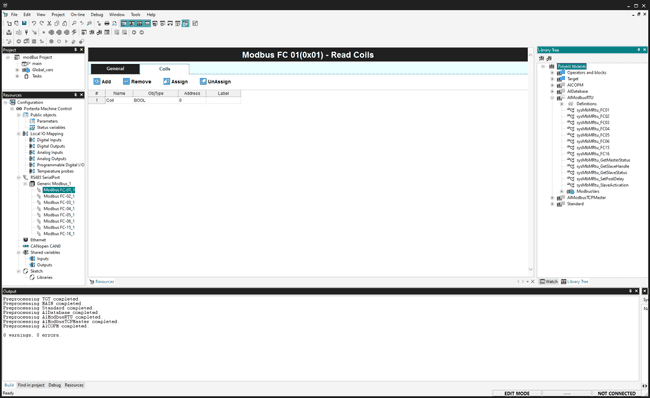Select Status variables under Public objects
The height and width of the screenshot is (398, 650).
coord(51,128)
